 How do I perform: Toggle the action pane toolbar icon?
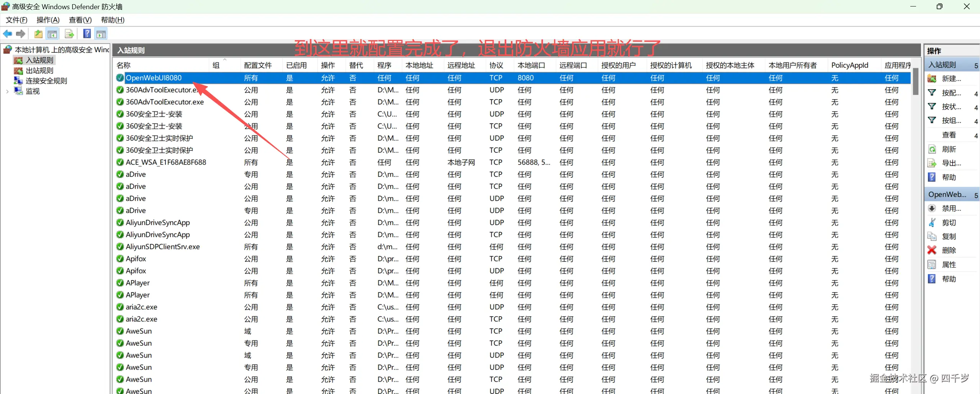coord(101,34)
